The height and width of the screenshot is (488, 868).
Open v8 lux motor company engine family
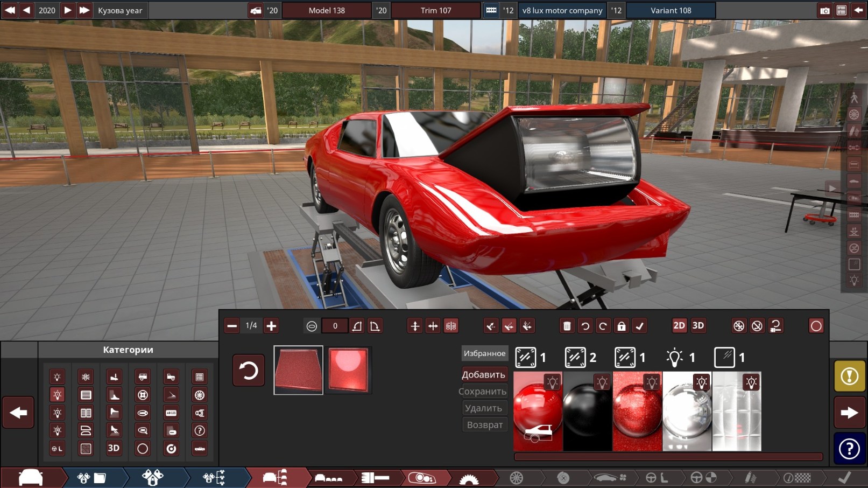pyautogui.click(x=562, y=10)
